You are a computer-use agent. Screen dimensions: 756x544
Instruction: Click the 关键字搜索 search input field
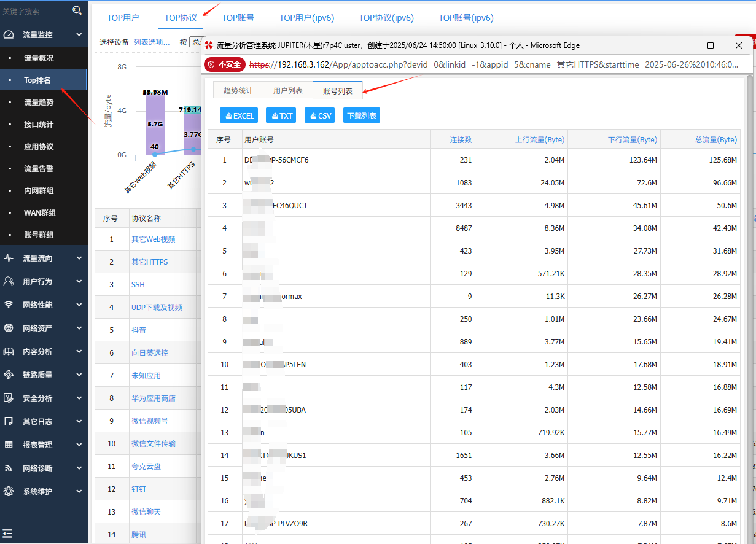tap(34, 11)
